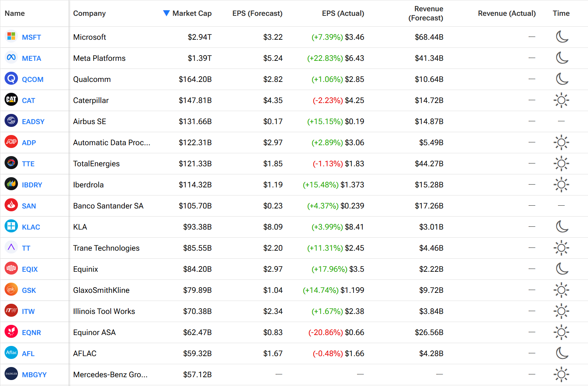Open the CAT ticker link
The width and height of the screenshot is (588, 386).
click(x=28, y=101)
